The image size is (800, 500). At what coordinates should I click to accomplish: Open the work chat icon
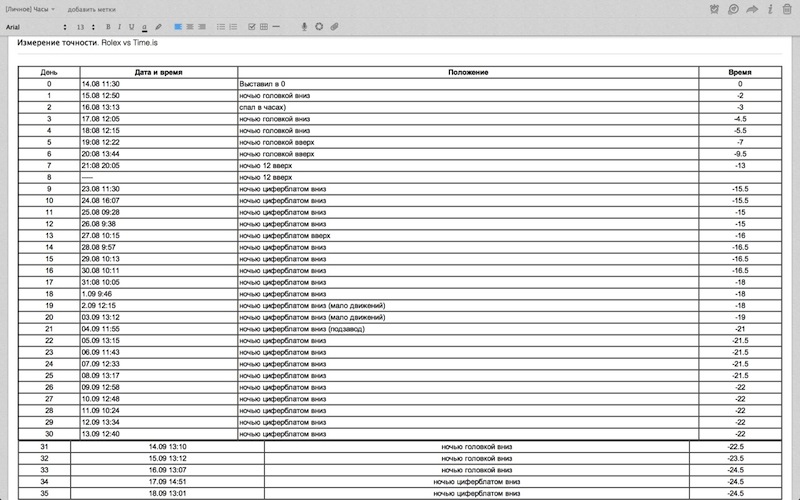(x=733, y=9)
